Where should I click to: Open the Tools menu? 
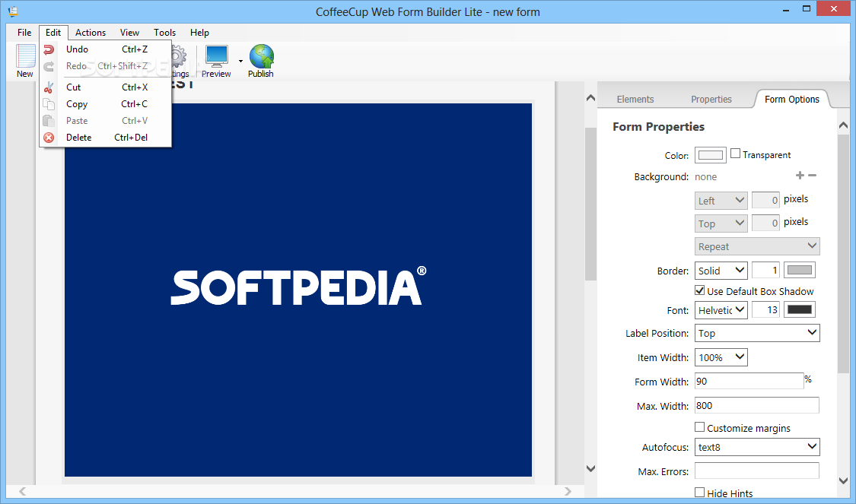point(164,33)
